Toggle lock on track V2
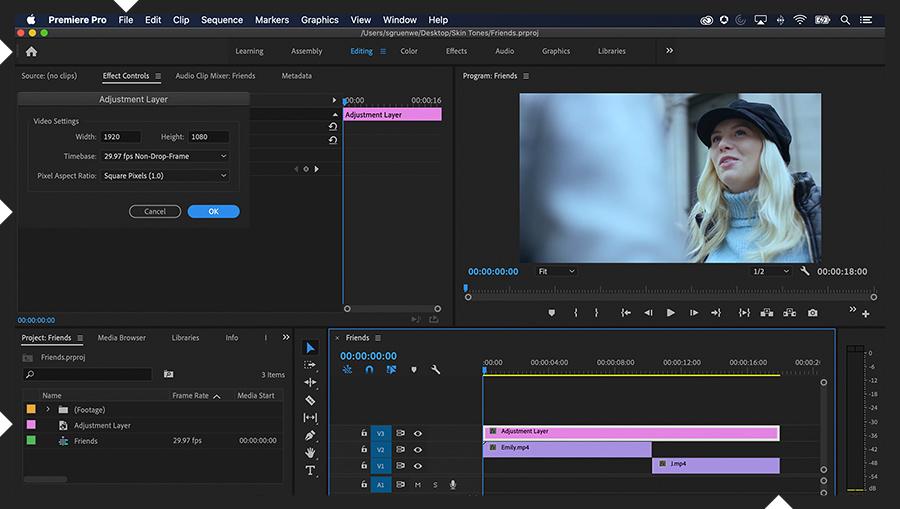The image size is (900, 509). [x=364, y=450]
